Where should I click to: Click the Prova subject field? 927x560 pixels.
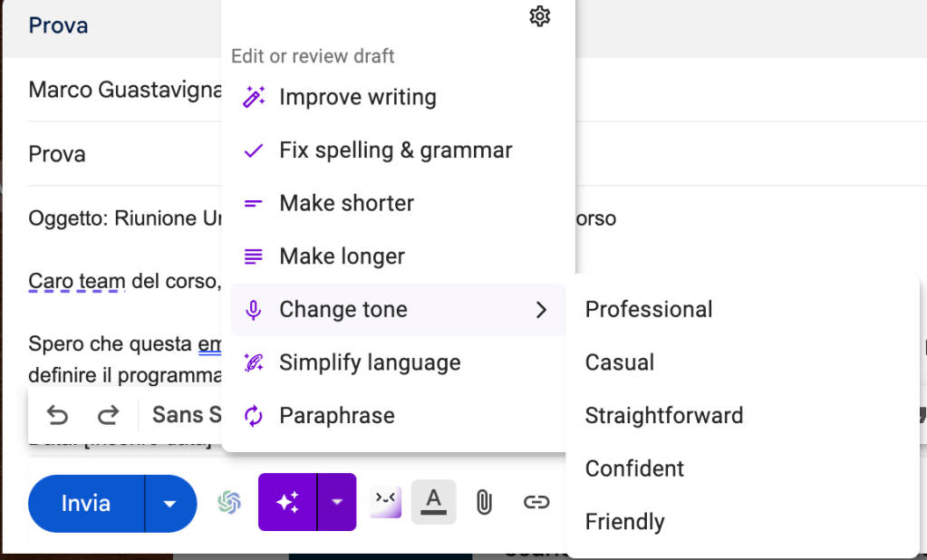[x=57, y=154]
